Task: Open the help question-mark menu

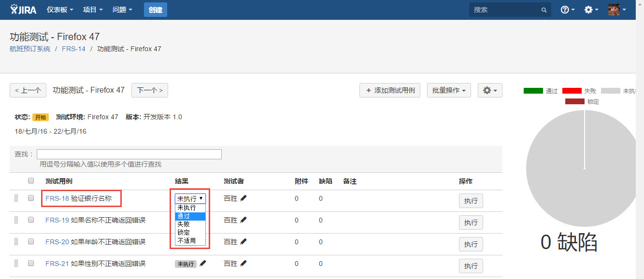Action: (567, 10)
